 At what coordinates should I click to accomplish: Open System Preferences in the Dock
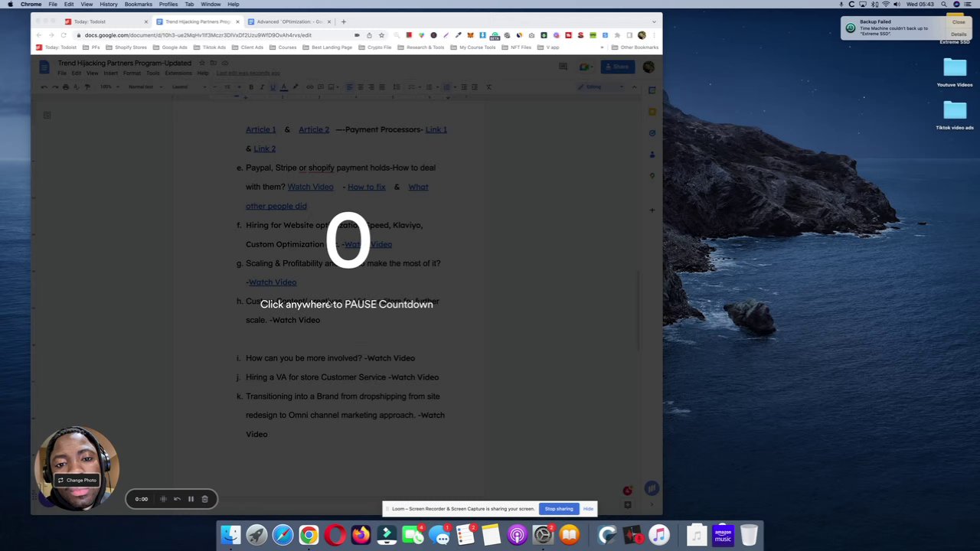pyautogui.click(x=543, y=534)
